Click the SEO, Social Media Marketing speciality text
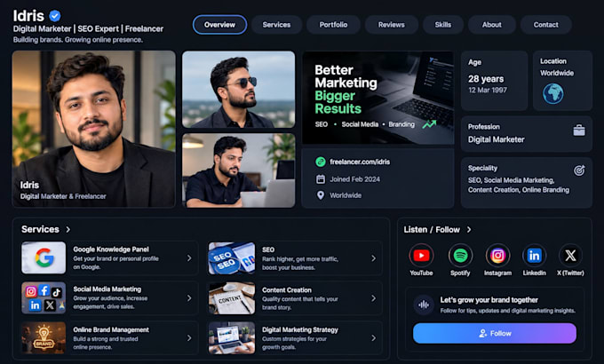 [519, 185]
